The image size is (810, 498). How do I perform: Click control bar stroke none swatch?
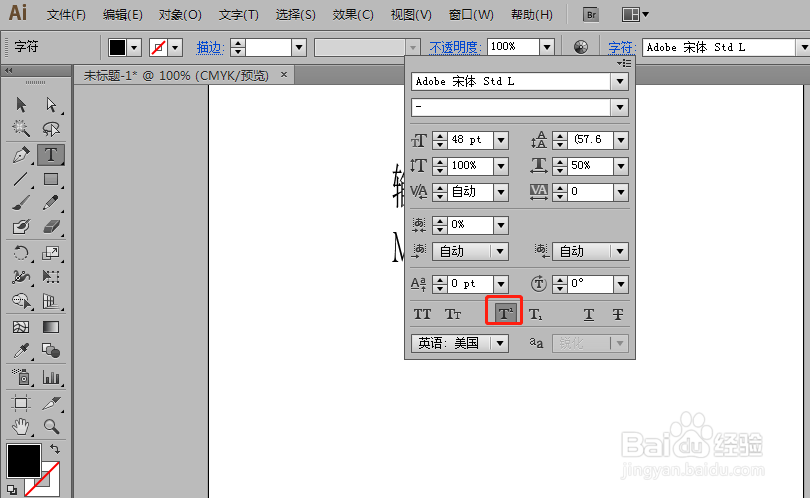pos(158,48)
